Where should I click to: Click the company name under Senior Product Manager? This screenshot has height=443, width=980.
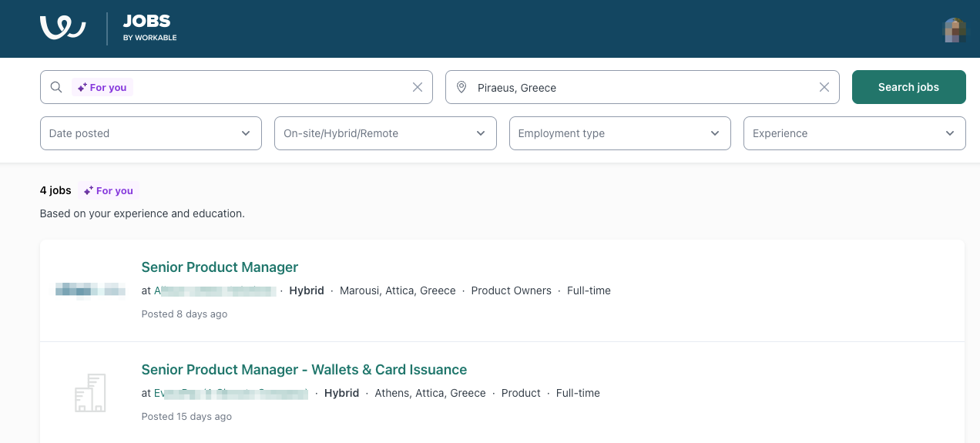point(216,290)
